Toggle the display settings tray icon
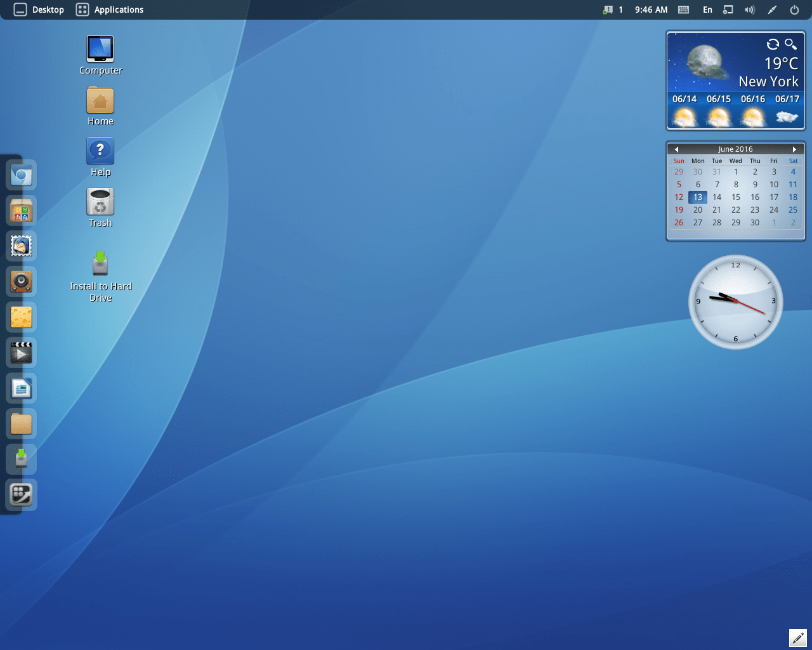Viewport: 812px width, 650px height. pos(728,10)
